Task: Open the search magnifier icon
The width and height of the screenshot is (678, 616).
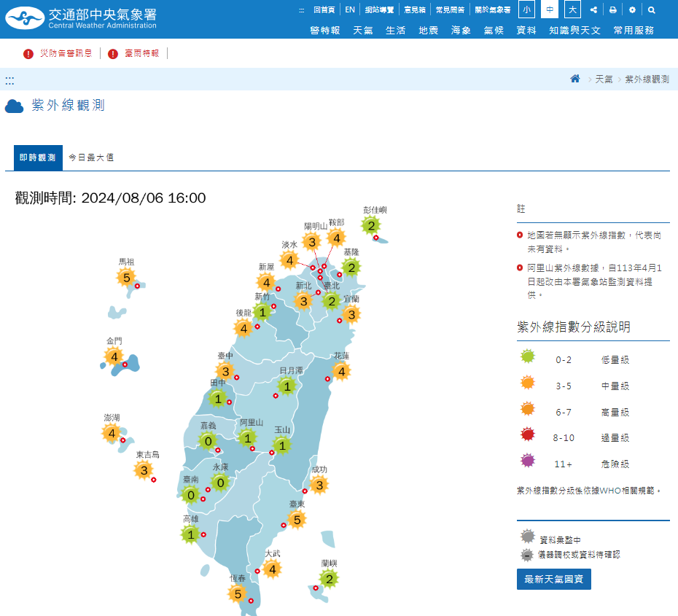Action: (x=651, y=10)
